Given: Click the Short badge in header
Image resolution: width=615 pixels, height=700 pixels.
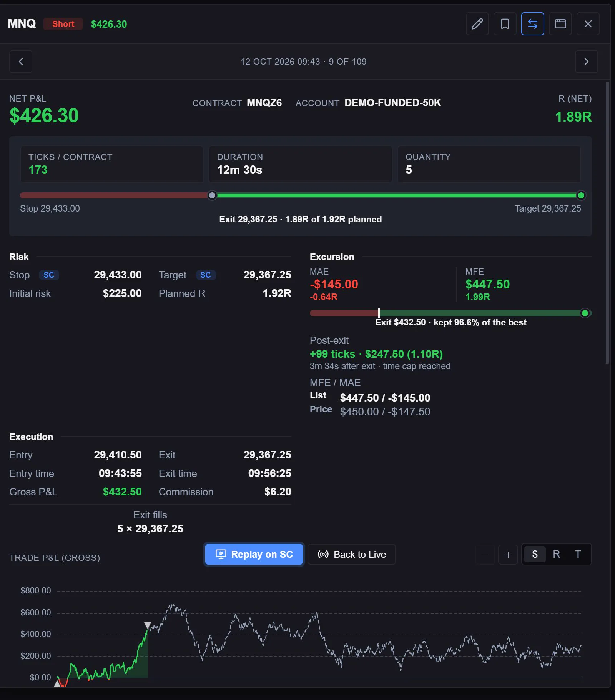Looking at the screenshot, I should click(63, 24).
